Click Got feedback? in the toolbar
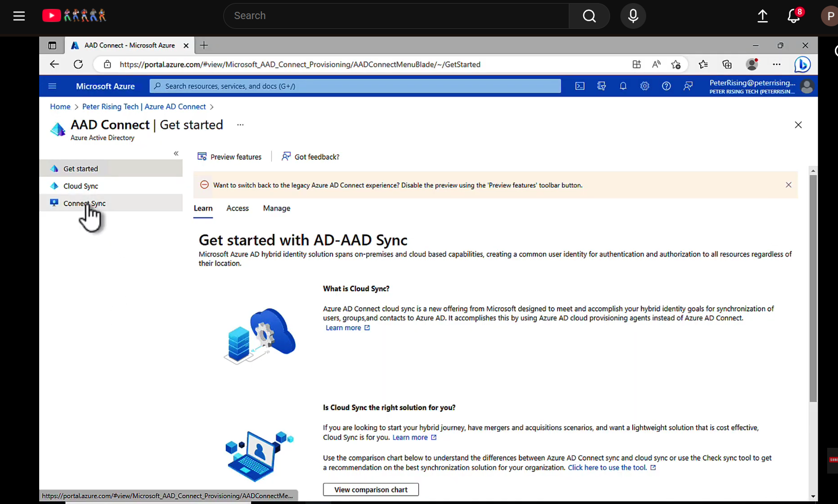 (310, 157)
